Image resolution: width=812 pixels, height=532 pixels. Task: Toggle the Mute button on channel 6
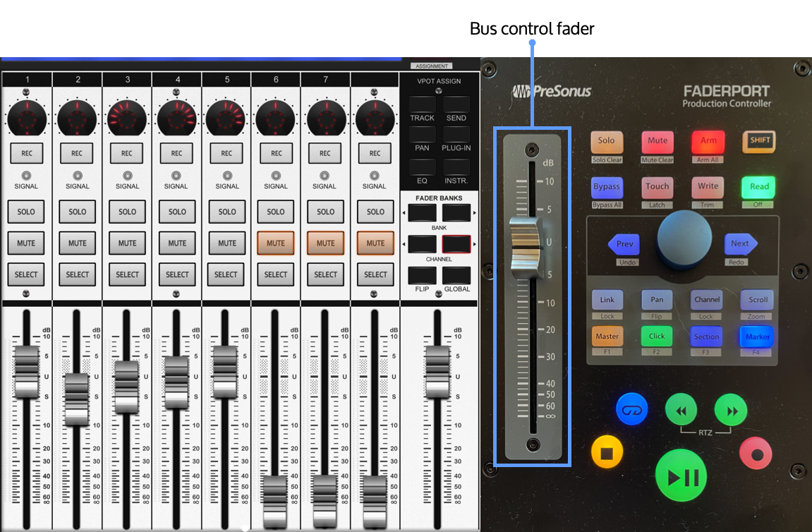coord(276,243)
